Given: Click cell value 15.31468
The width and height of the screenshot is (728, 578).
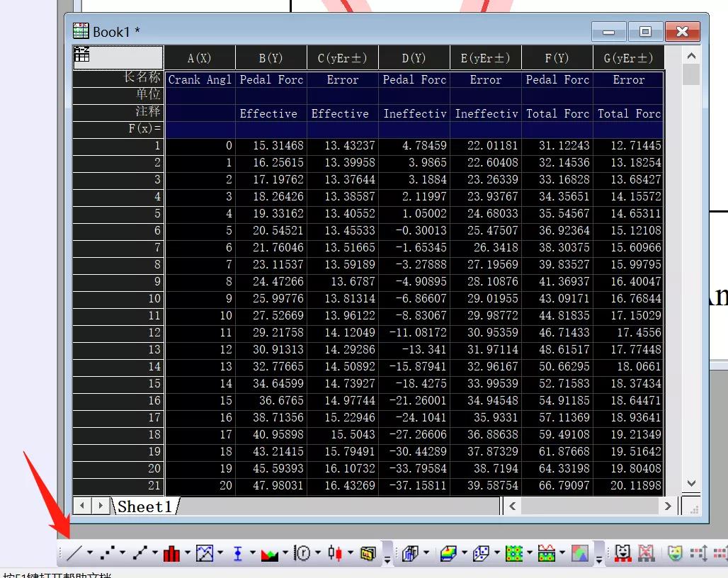Looking at the screenshot, I should coord(271,146).
